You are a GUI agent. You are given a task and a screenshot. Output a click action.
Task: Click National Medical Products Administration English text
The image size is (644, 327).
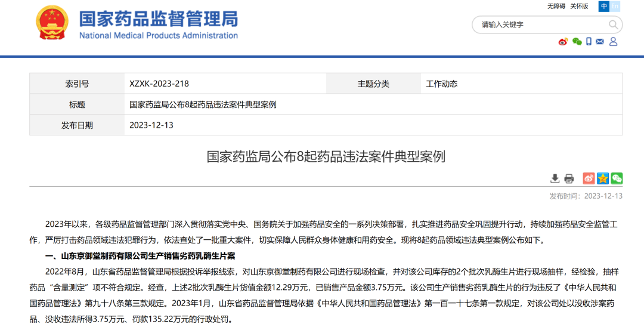coord(159,35)
